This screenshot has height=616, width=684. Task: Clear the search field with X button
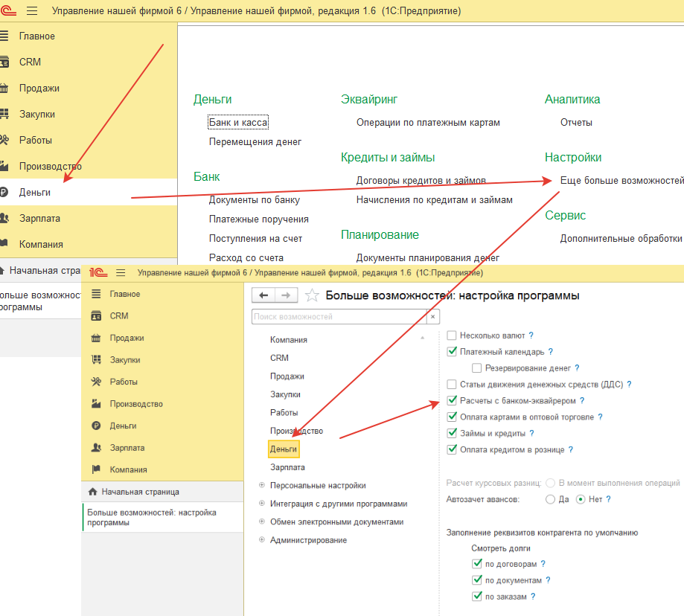tap(432, 316)
